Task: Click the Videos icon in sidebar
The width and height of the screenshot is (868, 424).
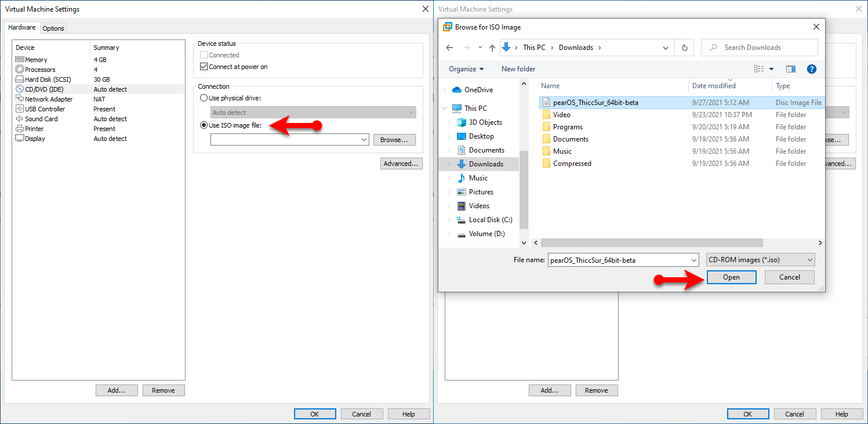Action: 462,206
